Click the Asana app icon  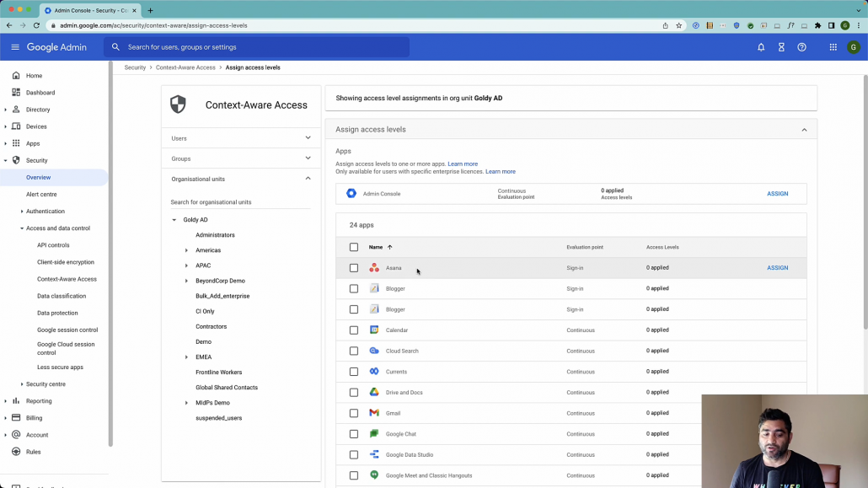[374, 267]
